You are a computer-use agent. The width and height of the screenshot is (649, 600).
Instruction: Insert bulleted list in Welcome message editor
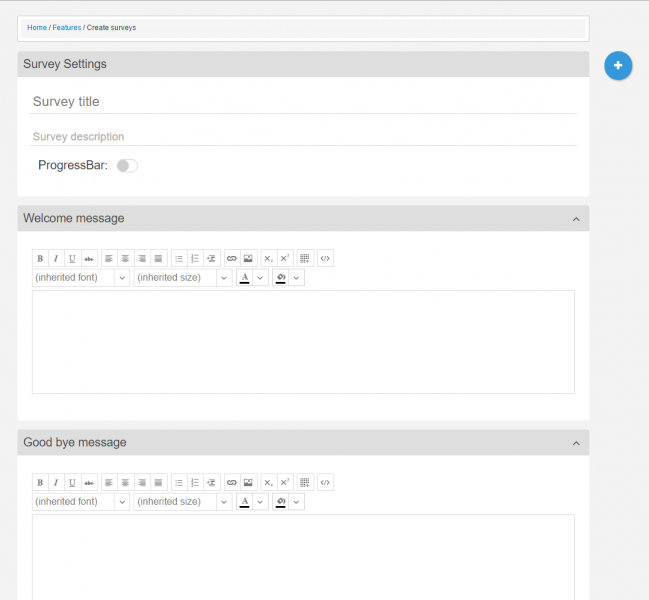point(179,259)
